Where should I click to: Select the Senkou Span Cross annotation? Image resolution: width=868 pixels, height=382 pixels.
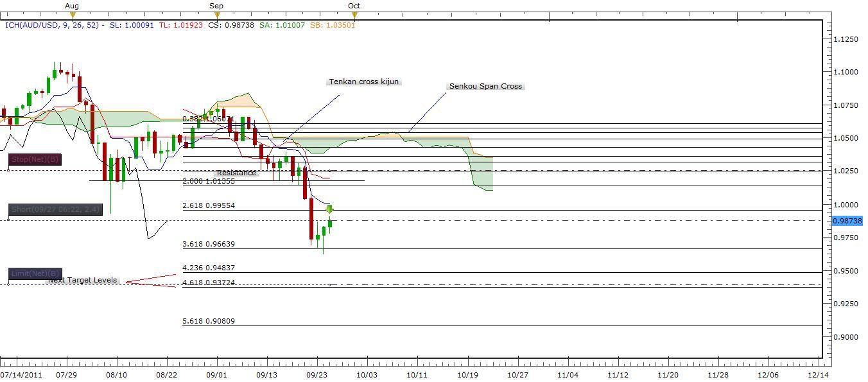click(485, 86)
